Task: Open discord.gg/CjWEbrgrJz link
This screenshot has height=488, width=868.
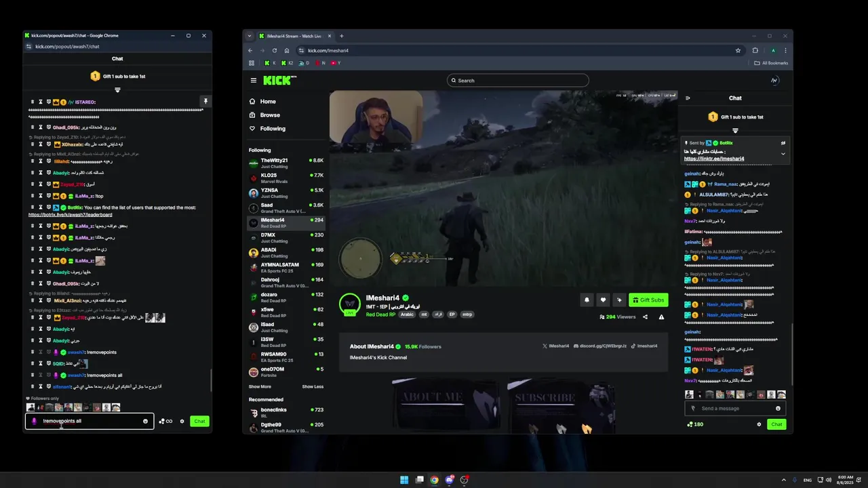Action: click(599, 346)
